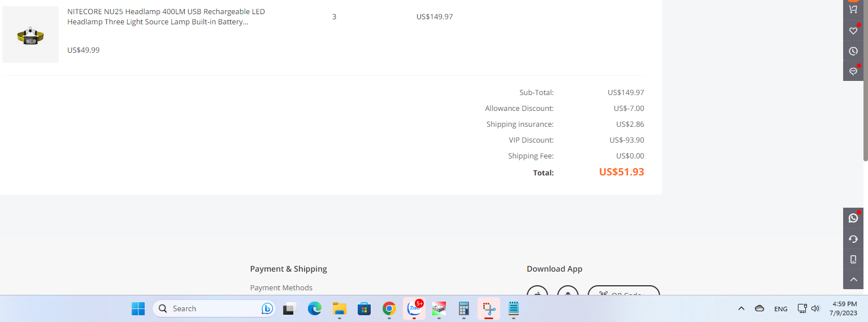Image resolution: width=868 pixels, height=322 pixels.
Task: Click the unit price US$49.99
Action: coord(84,50)
